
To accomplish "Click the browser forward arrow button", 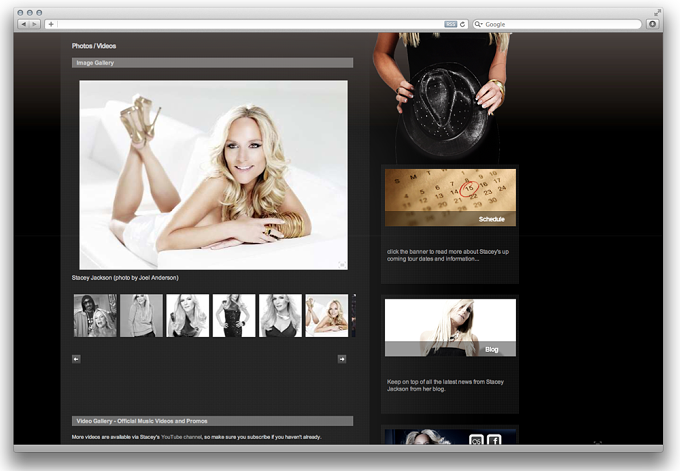I will point(35,24).
